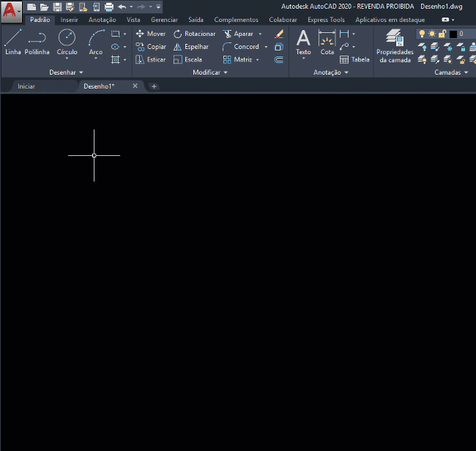Image resolution: width=476 pixels, height=451 pixels.
Task: Expand the Modificar panel
Action: (x=210, y=72)
